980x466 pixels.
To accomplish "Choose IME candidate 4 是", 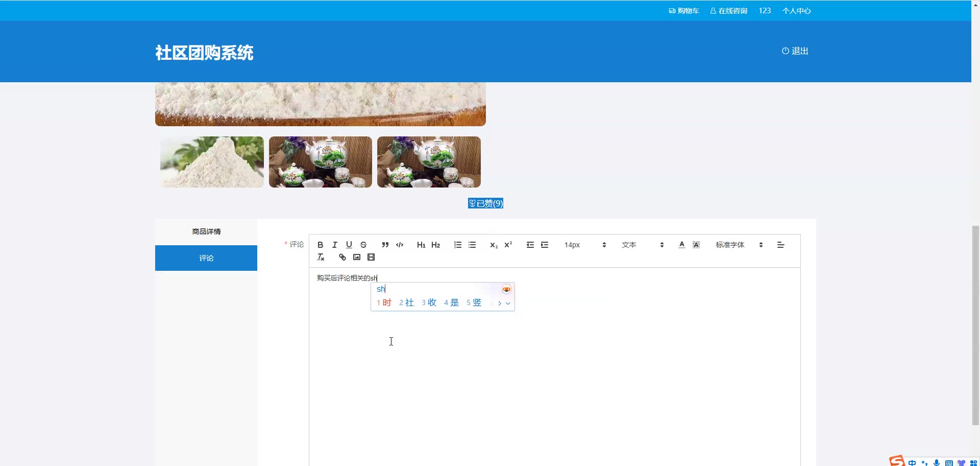I will [x=451, y=303].
